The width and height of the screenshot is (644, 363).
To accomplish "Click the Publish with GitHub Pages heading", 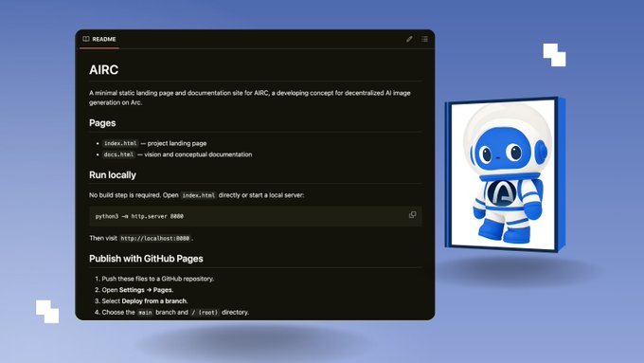I will click(x=146, y=259).
